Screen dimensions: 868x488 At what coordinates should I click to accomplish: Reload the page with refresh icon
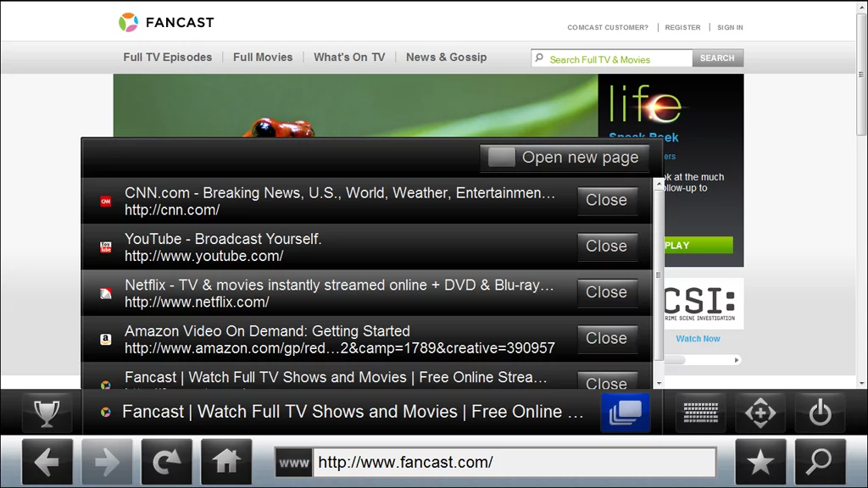pos(167,462)
